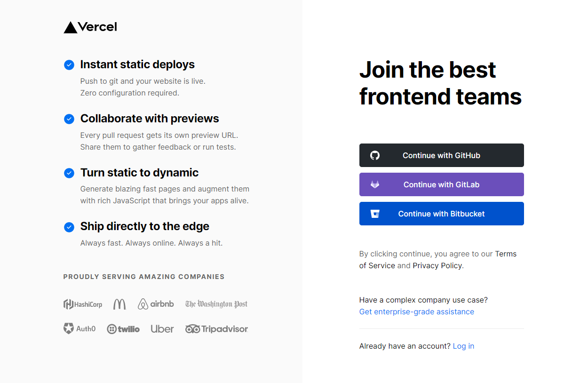The image size is (588, 383).
Task: Click the Zero configuration required text
Action: (x=130, y=93)
